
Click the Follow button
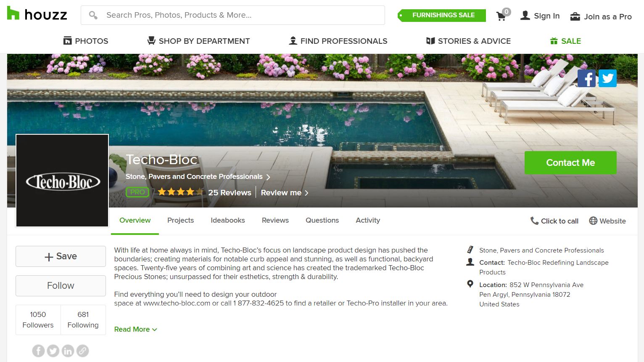point(61,286)
